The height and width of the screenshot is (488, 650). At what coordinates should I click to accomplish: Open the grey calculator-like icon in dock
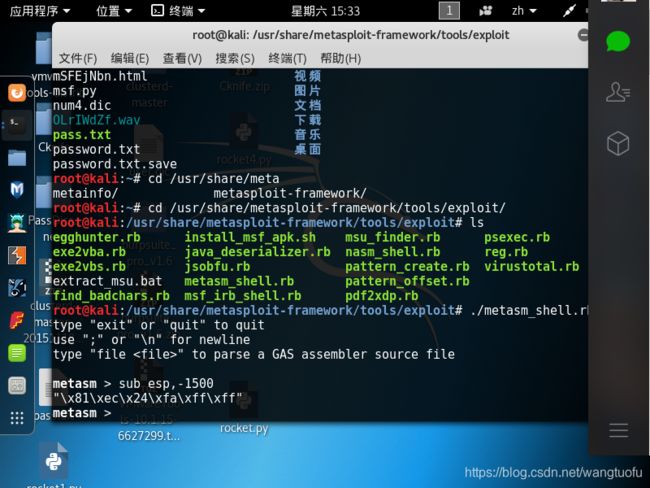(17, 386)
